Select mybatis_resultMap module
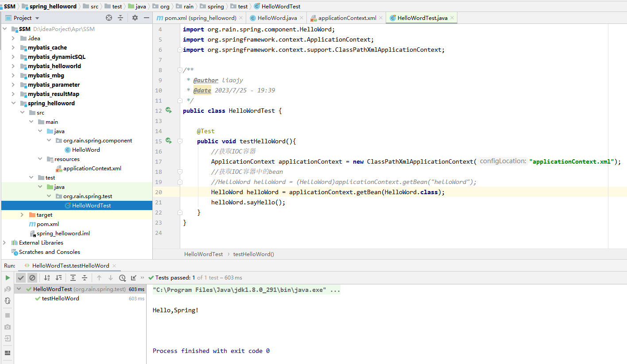The image size is (627, 364). click(54, 94)
